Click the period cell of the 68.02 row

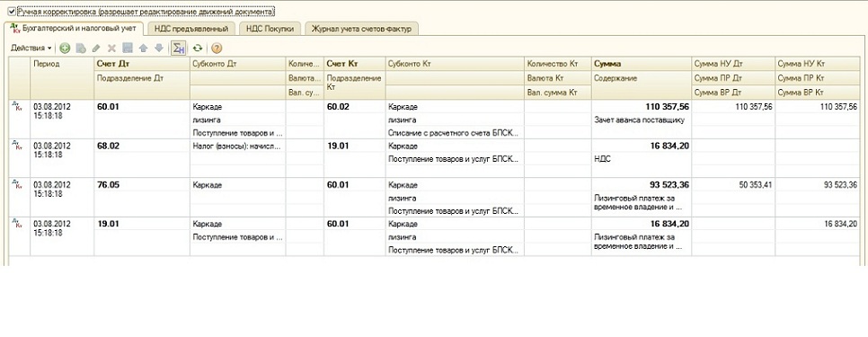tap(62, 159)
